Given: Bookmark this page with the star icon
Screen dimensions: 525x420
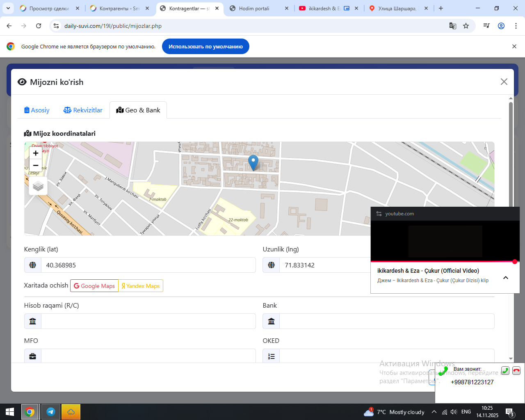Looking at the screenshot, I should point(466,26).
